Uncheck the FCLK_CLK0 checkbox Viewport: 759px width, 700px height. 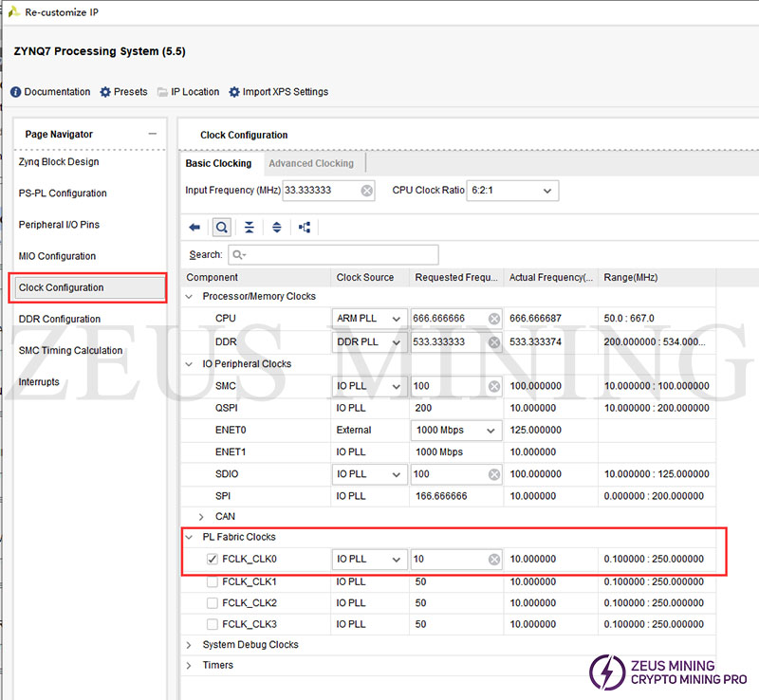[x=213, y=560]
